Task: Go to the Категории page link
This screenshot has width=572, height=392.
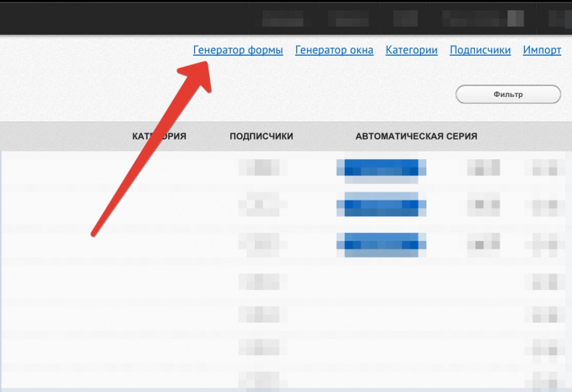Action: (x=411, y=50)
